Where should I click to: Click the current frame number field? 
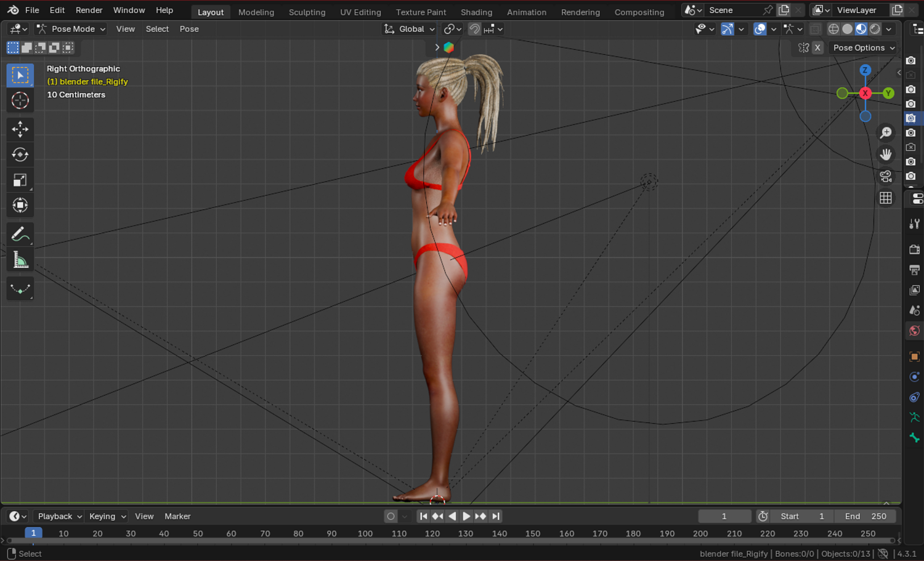(724, 516)
